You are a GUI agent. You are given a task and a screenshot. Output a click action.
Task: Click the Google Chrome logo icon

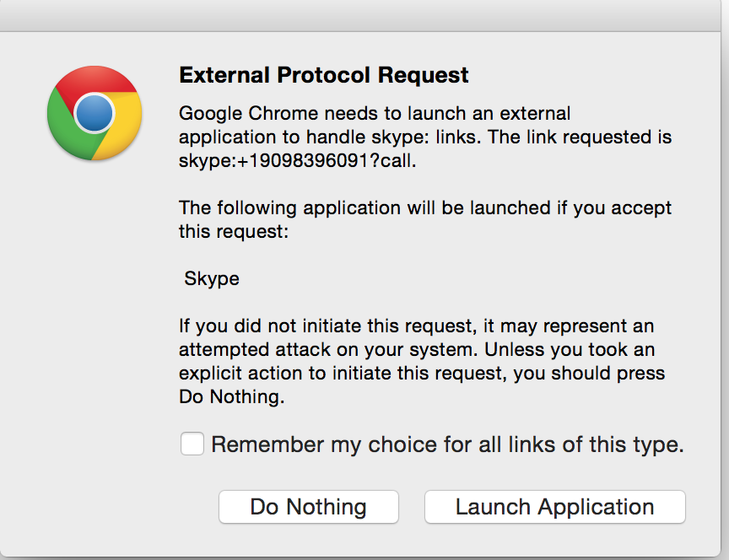click(94, 113)
